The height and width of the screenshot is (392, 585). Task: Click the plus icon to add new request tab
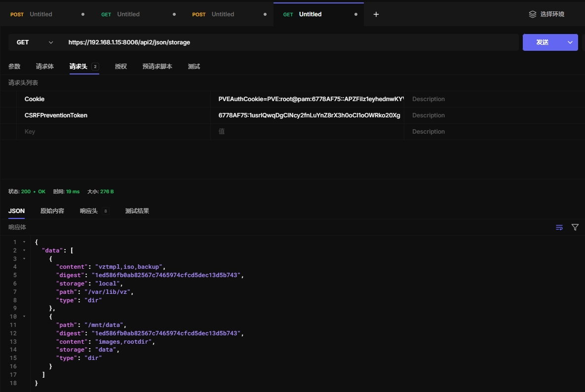pyautogui.click(x=376, y=14)
